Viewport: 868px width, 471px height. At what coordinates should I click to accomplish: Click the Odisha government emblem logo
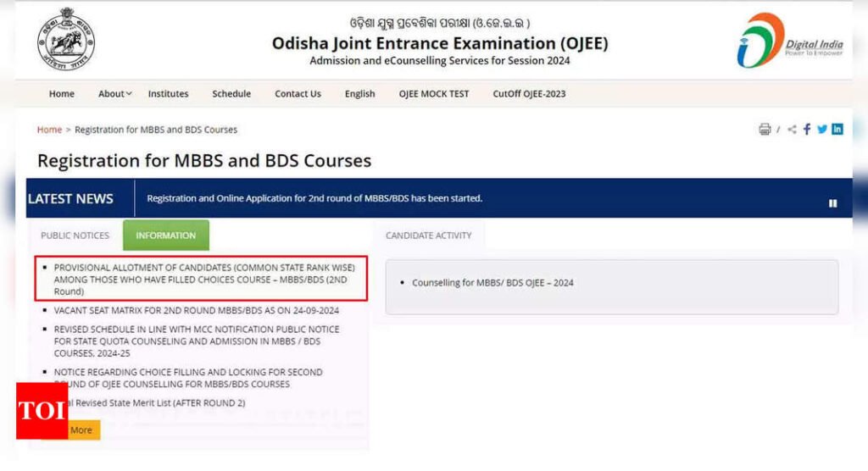66,39
